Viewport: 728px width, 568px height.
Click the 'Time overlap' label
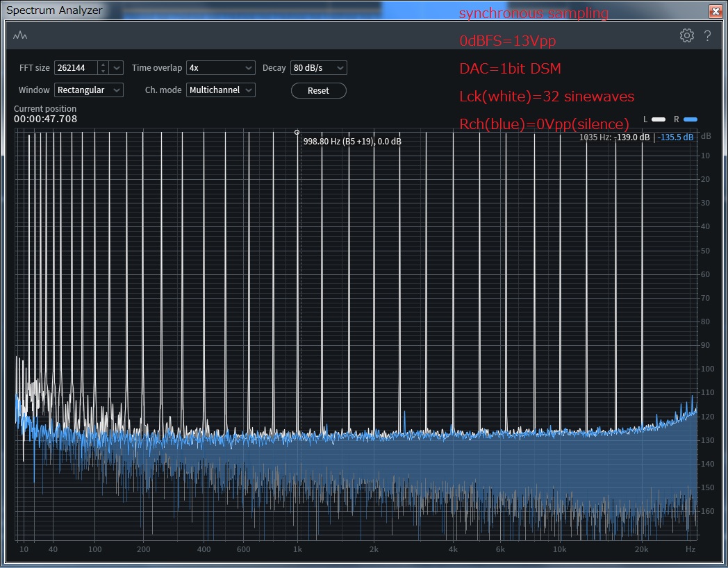(x=157, y=68)
